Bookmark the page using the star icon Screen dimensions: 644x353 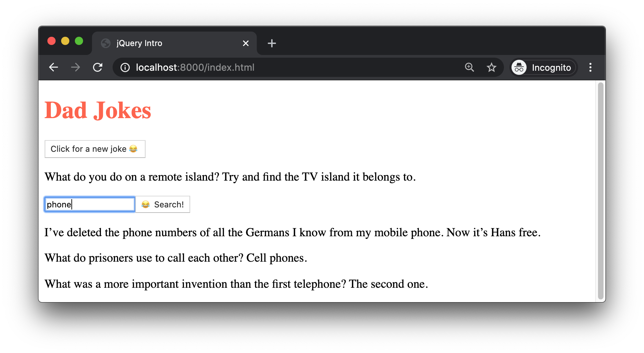pos(492,67)
